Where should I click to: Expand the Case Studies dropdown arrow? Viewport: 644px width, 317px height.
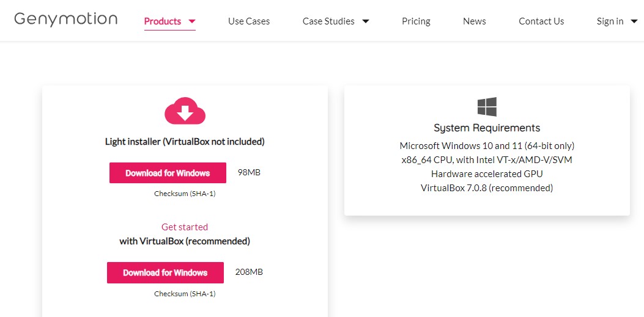coord(366,21)
